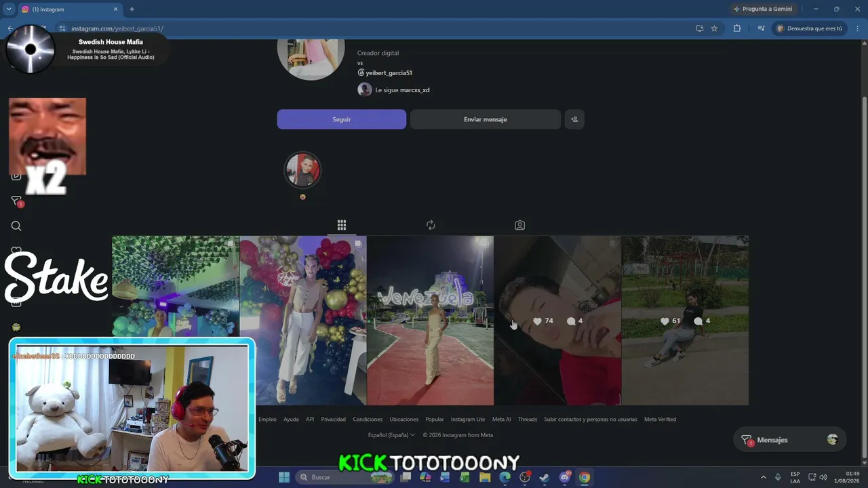This screenshot has width=868, height=488.
Task: Close the Instagram browser tab
Action: coord(115,9)
